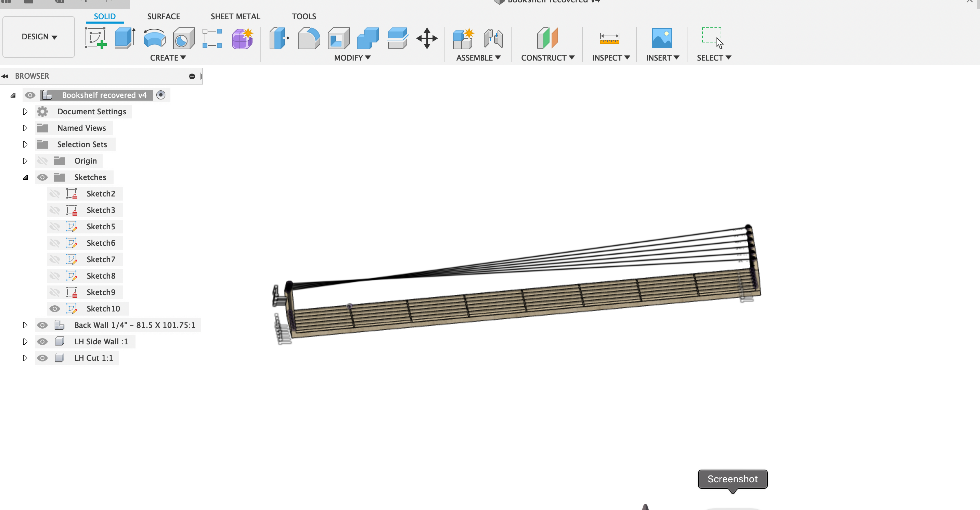
Task: Select the Offset Plane construct tool
Action: [547, 38]
